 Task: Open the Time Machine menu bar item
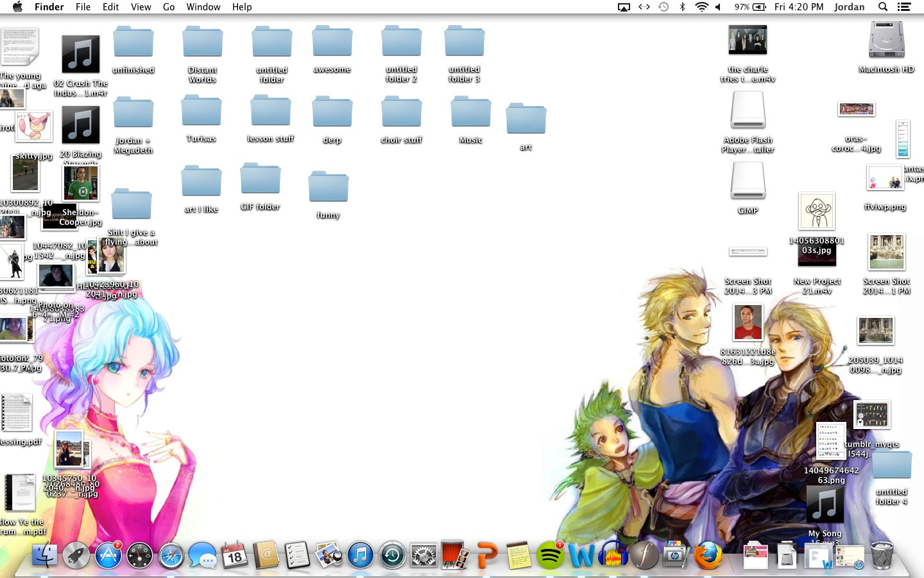click(663, 7)
